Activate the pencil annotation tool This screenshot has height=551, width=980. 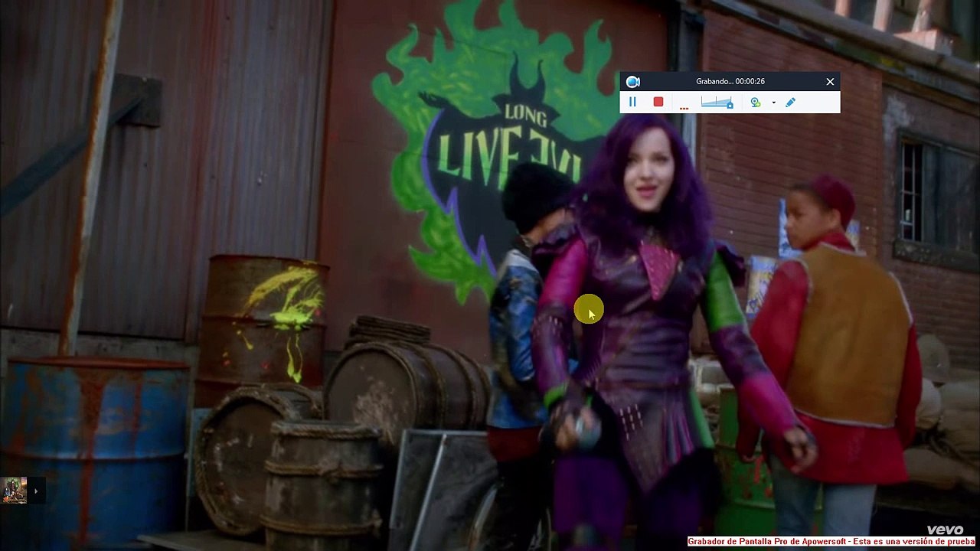click(x=791, y=102)
